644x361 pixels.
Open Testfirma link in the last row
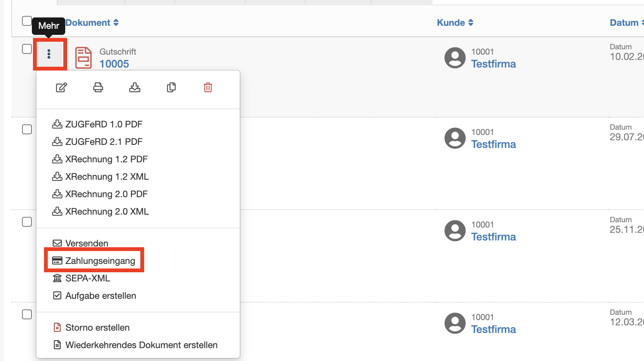click(493, 330)
